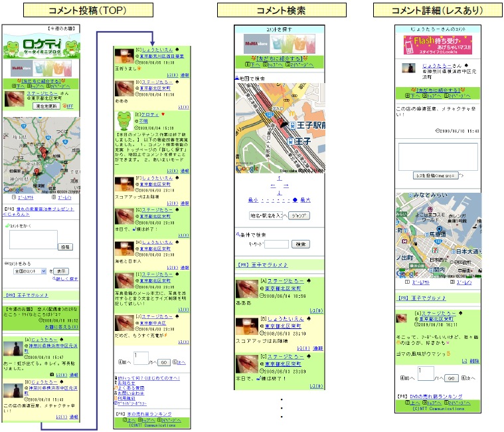
Task: Click the up arrow above the search map controls
Action: tap(280, 178)
